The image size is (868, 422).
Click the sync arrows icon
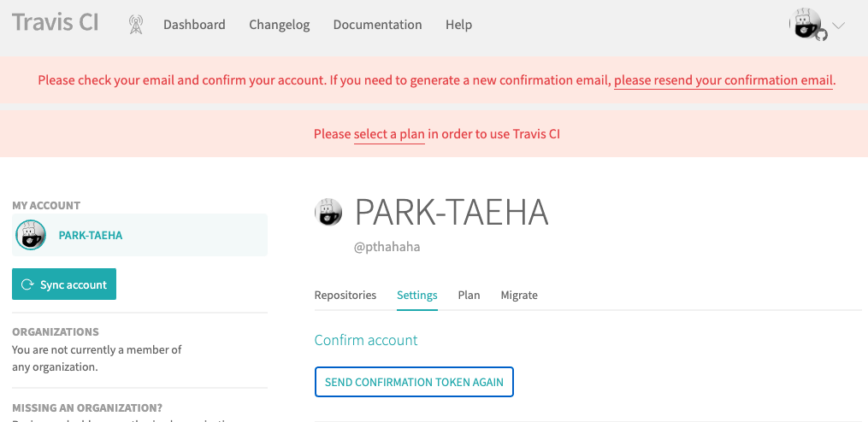pyautogui.click(x=27, y=284)
